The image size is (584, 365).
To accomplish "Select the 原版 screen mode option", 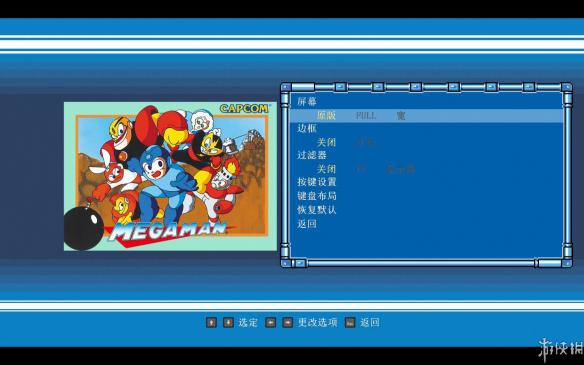I will pos(326,116).
